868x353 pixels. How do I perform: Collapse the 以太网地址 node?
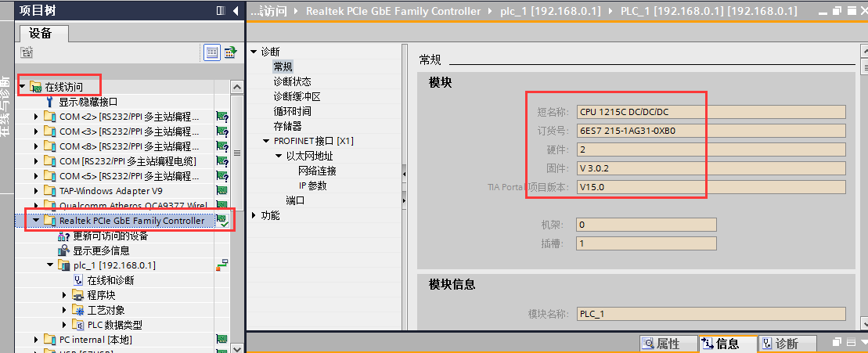click(x=279, y=156)
